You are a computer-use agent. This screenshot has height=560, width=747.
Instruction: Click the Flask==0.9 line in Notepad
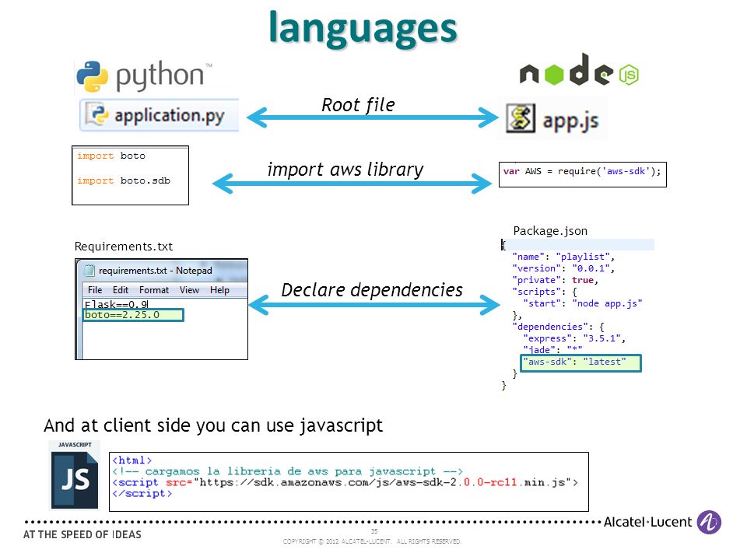tap(116, 304)
